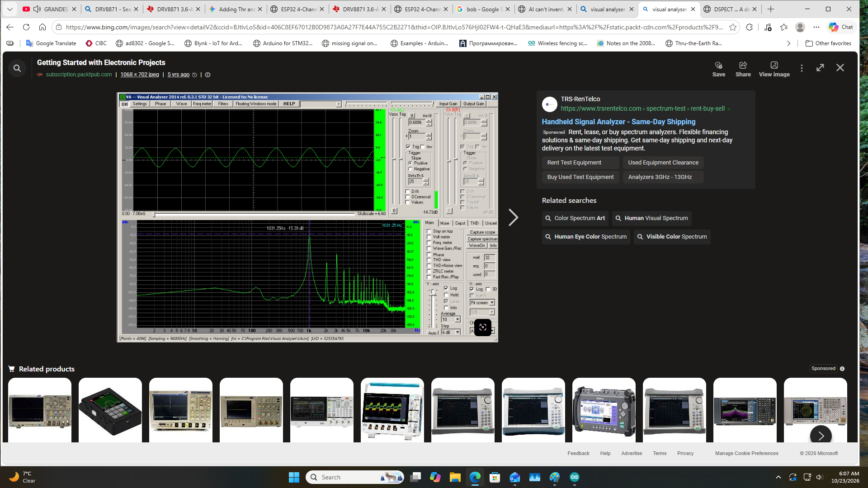868x488 pixels.
Task: Save the image with the Save icon
Action: (x=718, y=69)
